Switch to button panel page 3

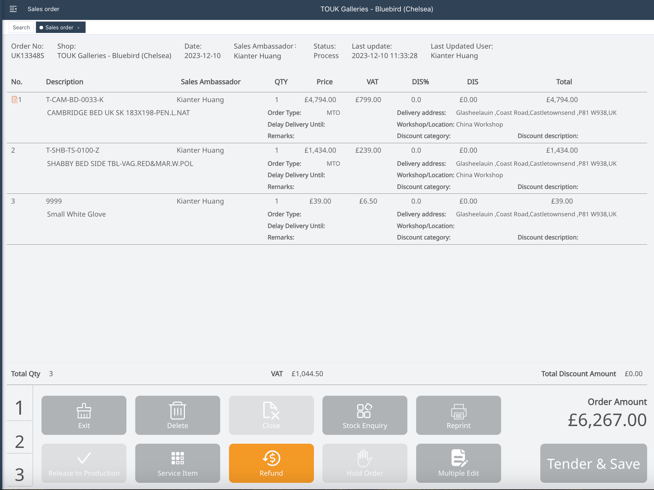coord(19,474)
